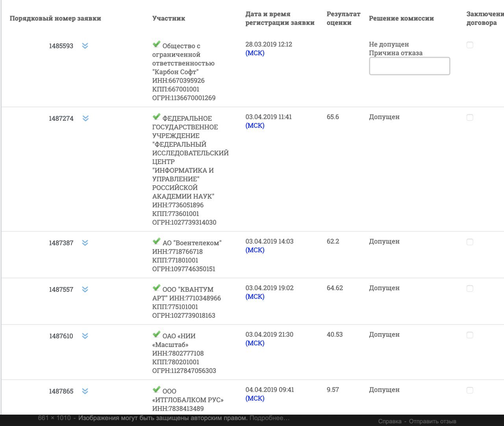
Task: Expand details for application 1487610
Action: click(x=85, y=336)
